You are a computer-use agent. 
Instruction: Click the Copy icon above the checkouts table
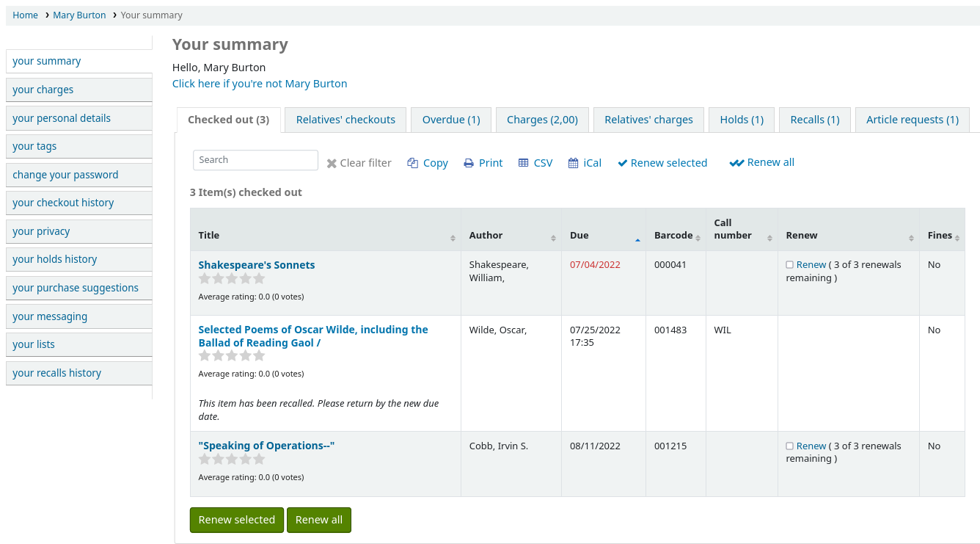(x=412, y=162)
